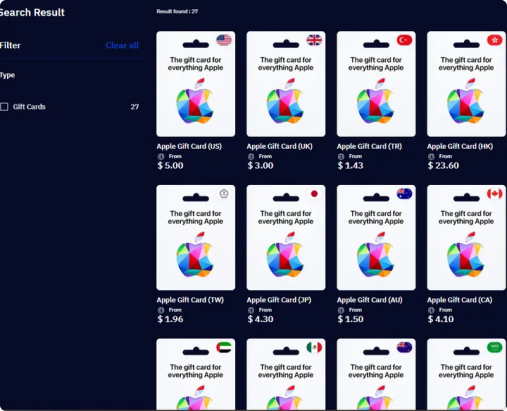
Task: Click the United Kingdom flag icon
Action: coord(314,40)
